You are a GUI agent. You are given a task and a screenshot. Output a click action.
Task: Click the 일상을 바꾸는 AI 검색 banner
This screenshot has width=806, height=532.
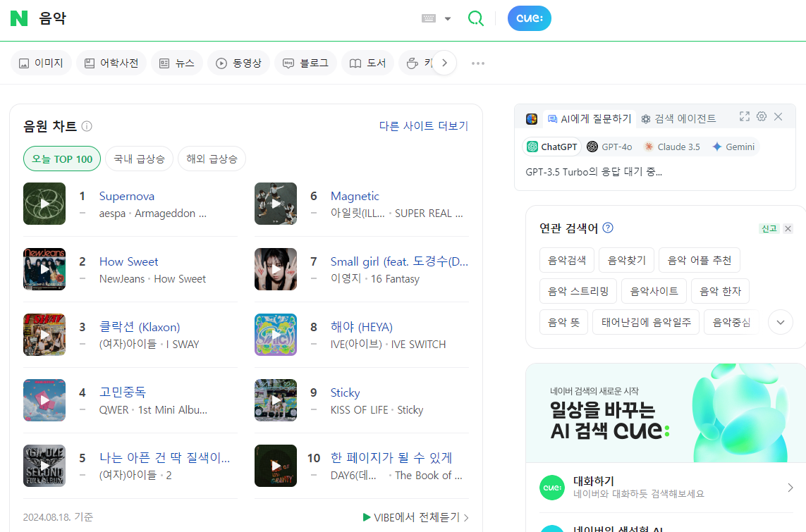pyautogui.click(x=666, y=413)
